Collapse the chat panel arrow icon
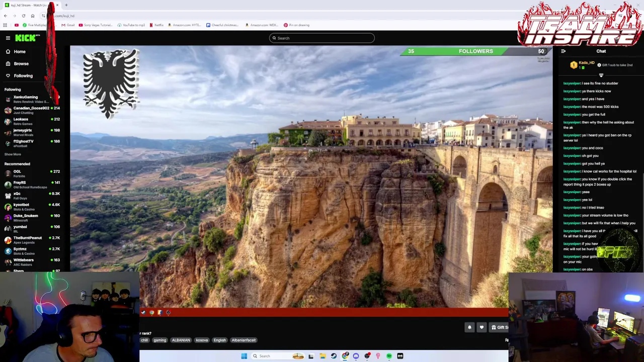The width and height of the screenshot is (644, 362). pyautogui.click(x=563, y=51)
